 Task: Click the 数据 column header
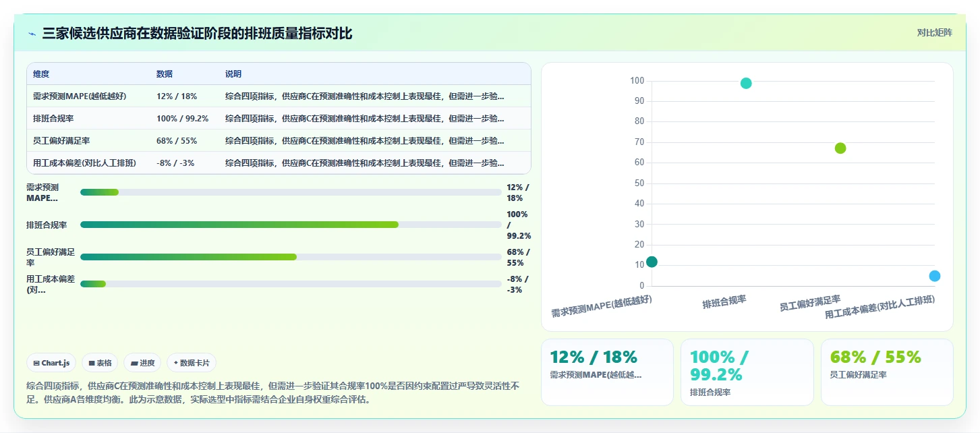click(165, 74)
